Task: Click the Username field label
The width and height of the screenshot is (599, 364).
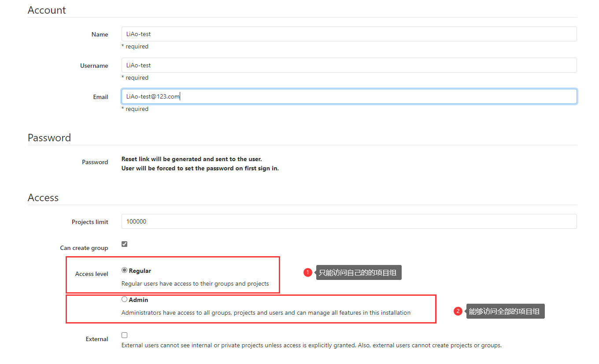Action: (94, 66)
